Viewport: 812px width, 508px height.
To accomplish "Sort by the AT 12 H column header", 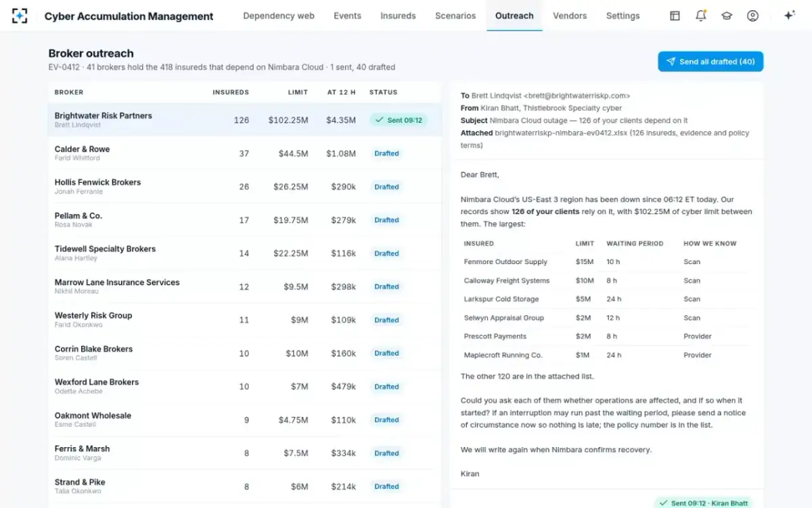I will tap(342, 92).
